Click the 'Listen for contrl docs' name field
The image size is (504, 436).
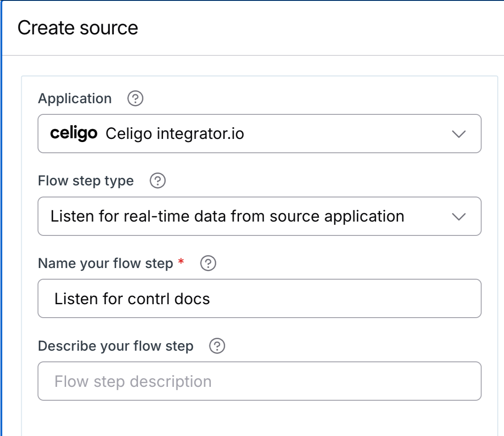tap(260, 298)
